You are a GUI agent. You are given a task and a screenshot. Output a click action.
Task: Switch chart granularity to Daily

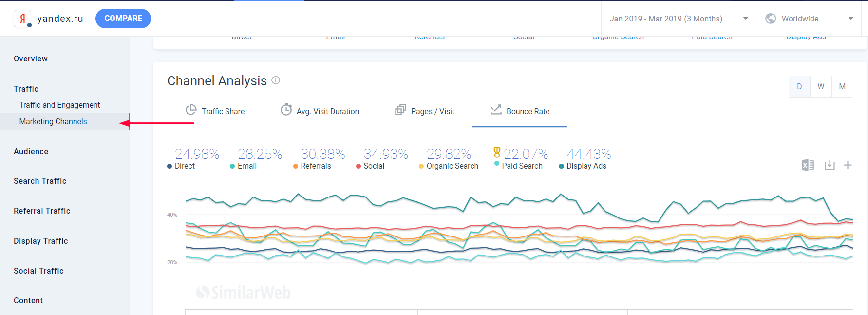[799, 86]
